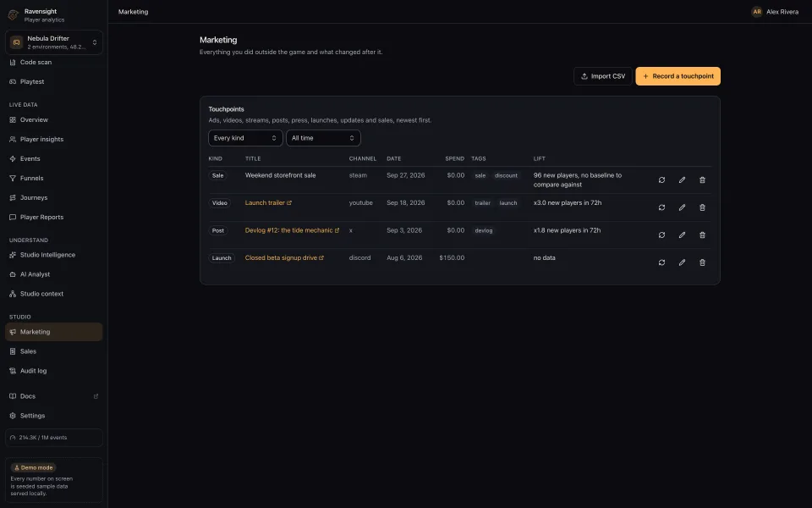Open the Playtest page
The height and width of the screenshot is (508, 812).
[x=54, y=81]
